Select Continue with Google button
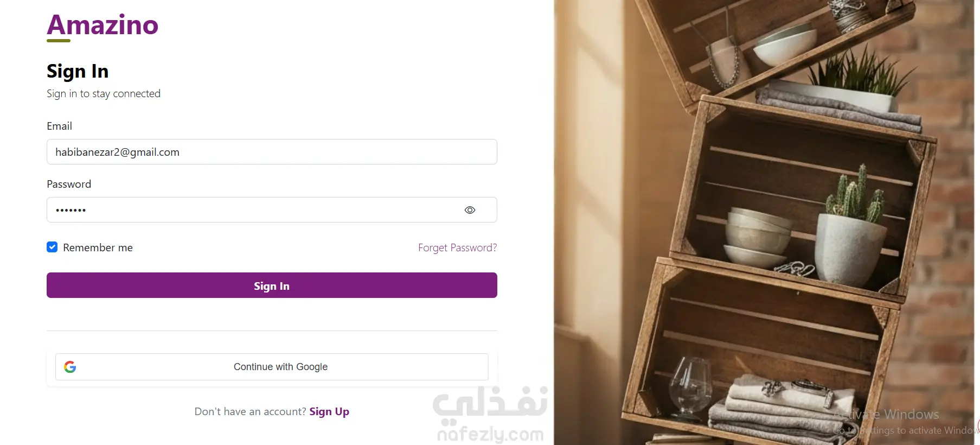Viewport: 980px width, 445px height. [x=272, y=367]
